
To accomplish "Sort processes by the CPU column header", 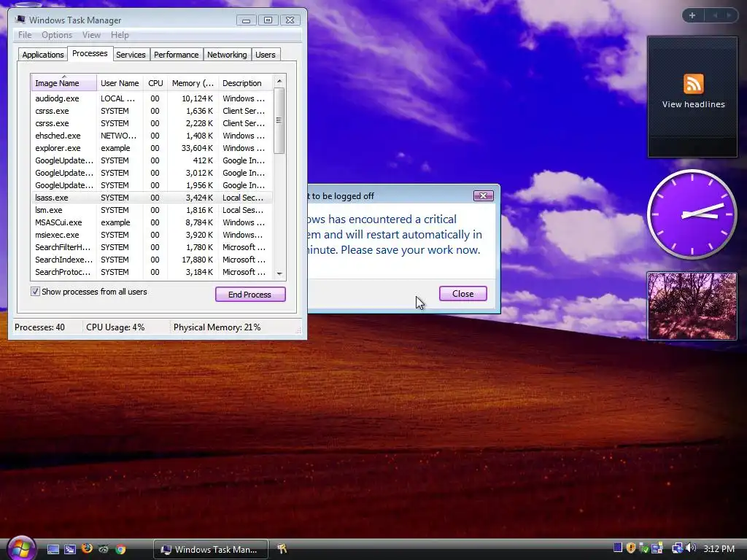I will (156, 83).
